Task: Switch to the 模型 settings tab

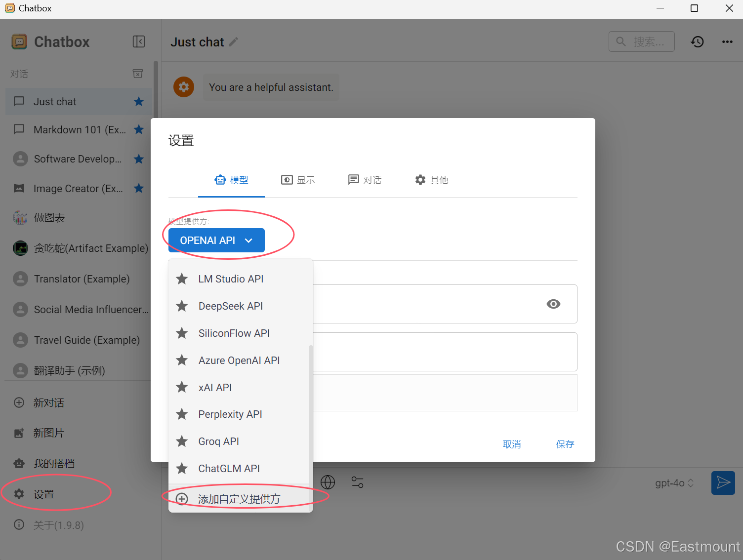Action: 231,180
